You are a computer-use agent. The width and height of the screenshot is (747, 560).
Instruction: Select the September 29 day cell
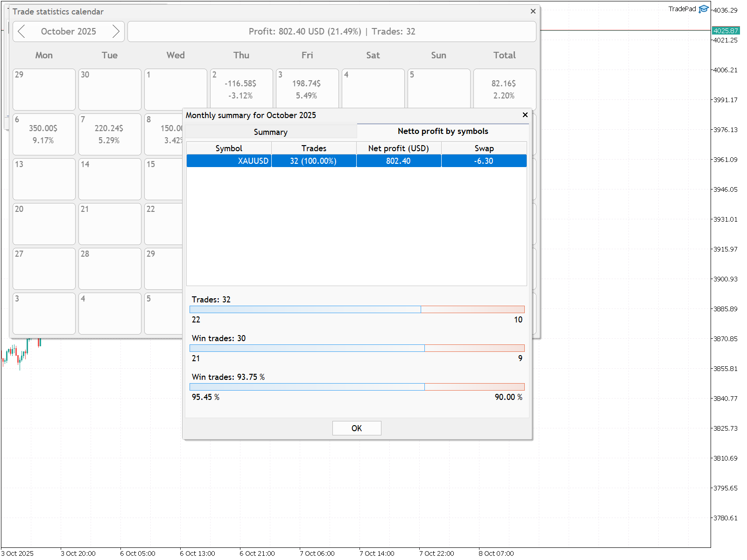(44, 90)
